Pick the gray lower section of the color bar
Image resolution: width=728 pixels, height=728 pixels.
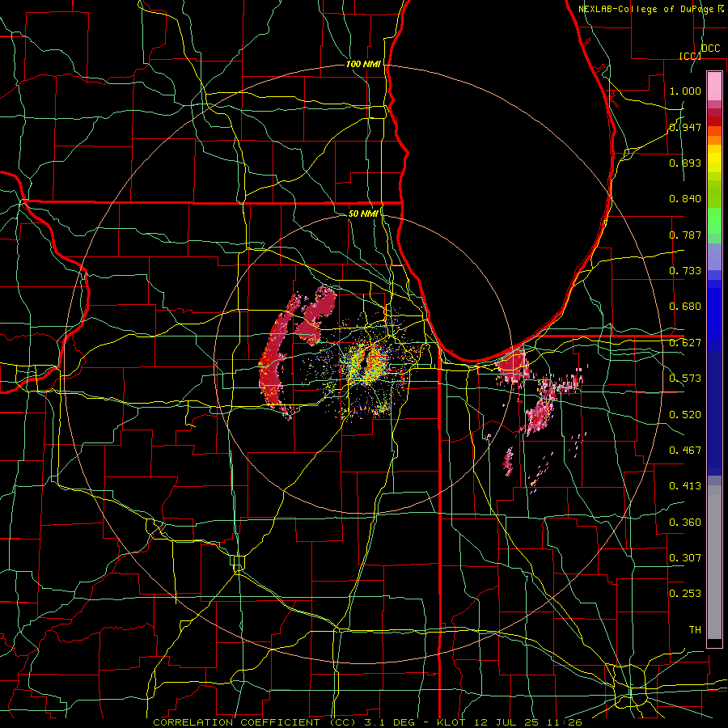click(x=714, y=562)
